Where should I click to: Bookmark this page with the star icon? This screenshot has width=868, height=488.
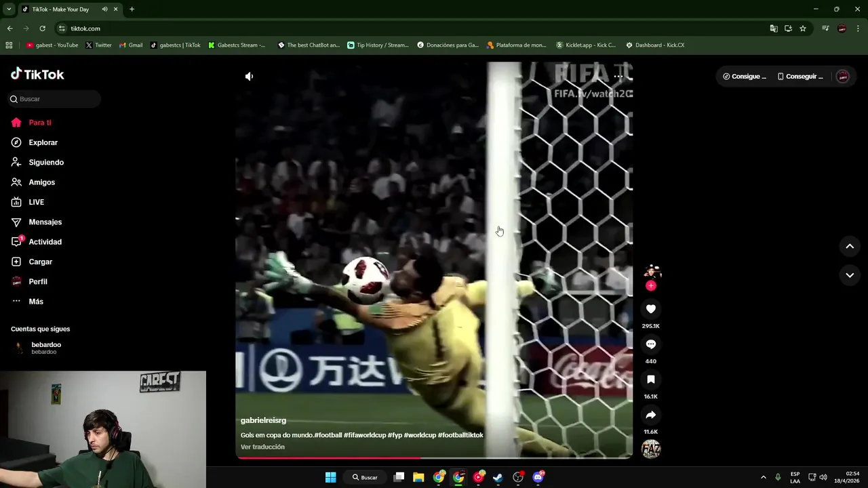(803, 28)
